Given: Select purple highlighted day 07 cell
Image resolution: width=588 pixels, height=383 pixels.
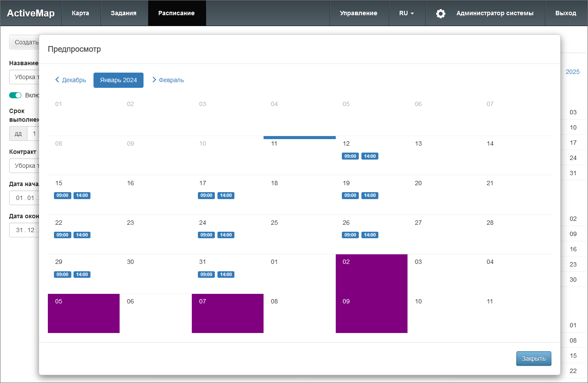Looking at the screenshot, I should click(x=227, y=313).
